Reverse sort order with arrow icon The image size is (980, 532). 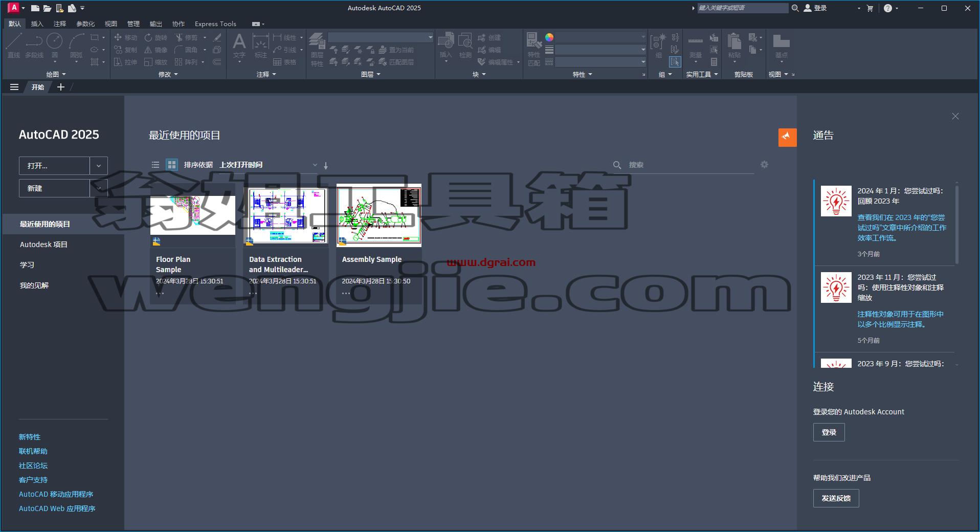(x=326, y=165)
